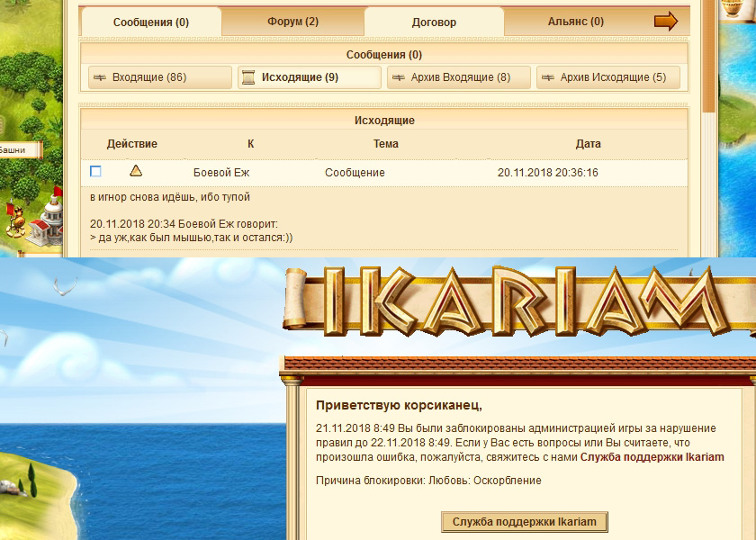This screenshot has width=756, height=540.
Task: Click the К column header
Action: pyautogui.click(x=251, y=144)
